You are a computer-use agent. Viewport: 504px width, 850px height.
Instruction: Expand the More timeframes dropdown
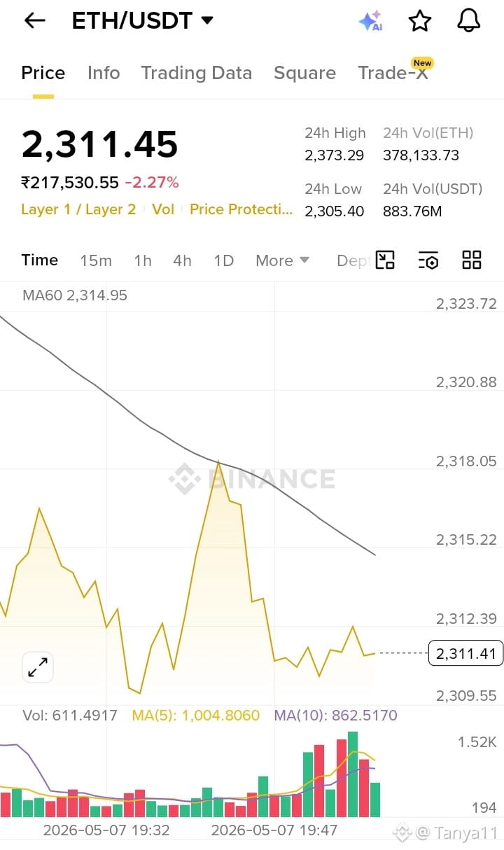pos(282,260)
